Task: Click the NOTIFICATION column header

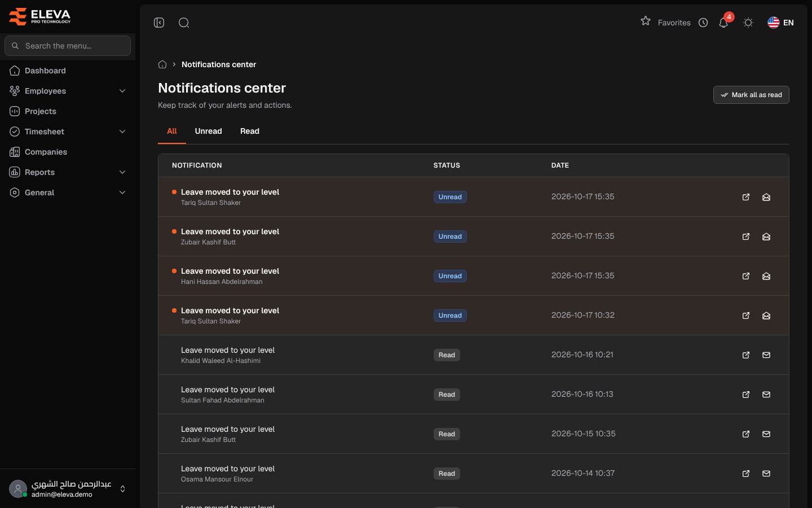Action: tap(197, 165)
